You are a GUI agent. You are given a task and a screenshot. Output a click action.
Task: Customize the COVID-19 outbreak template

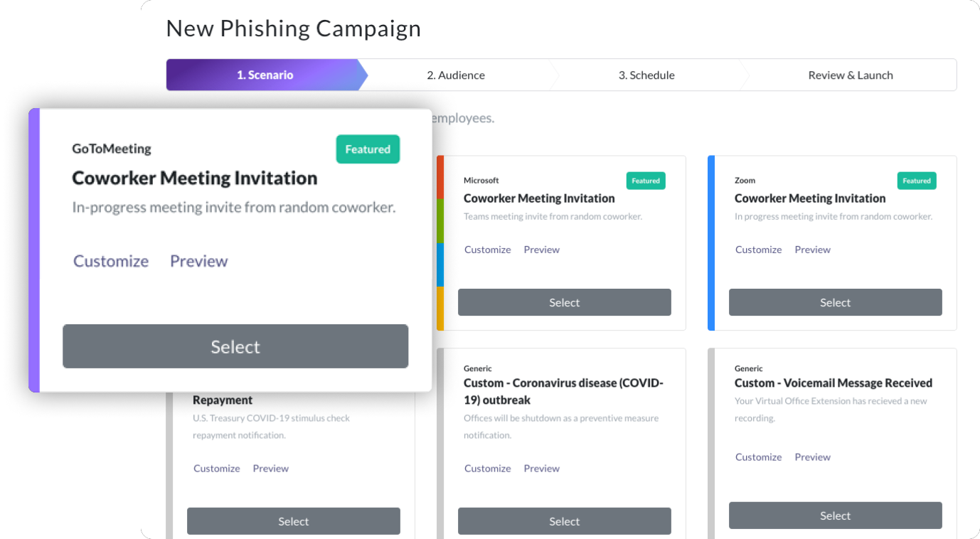tap(488, 469)
